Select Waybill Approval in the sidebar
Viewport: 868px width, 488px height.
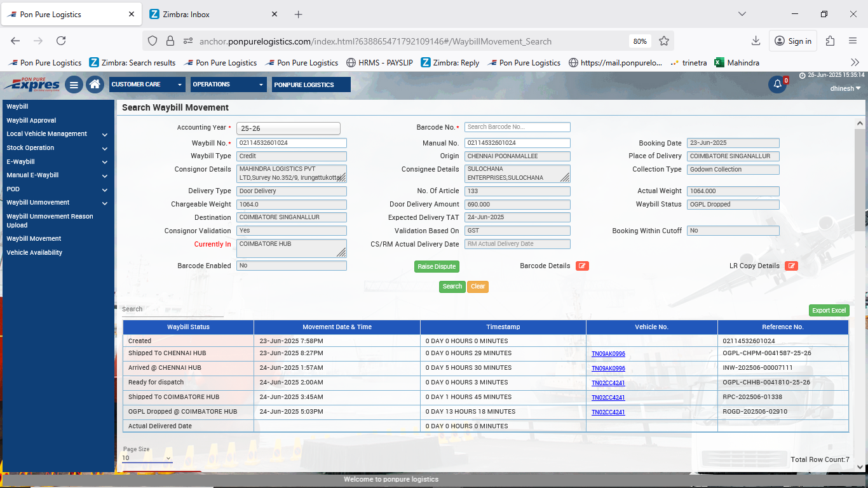coord(31,120)
